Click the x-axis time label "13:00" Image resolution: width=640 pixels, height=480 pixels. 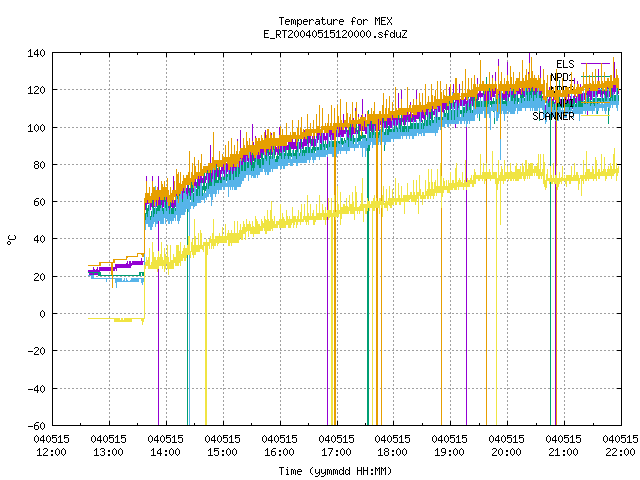(x=109, y=452)
